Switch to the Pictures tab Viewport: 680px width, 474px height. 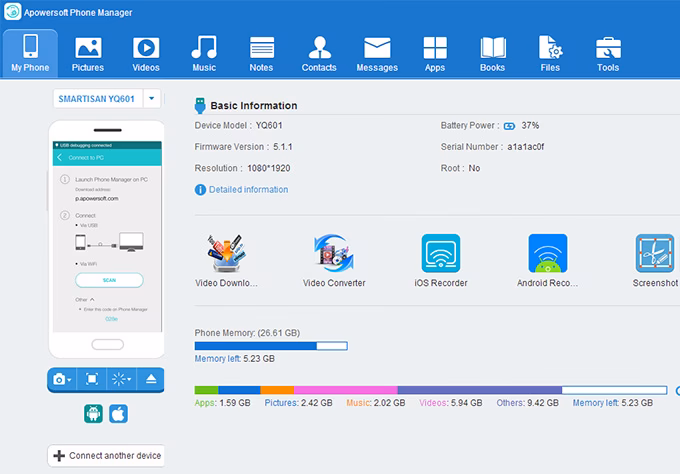point(88,53)
